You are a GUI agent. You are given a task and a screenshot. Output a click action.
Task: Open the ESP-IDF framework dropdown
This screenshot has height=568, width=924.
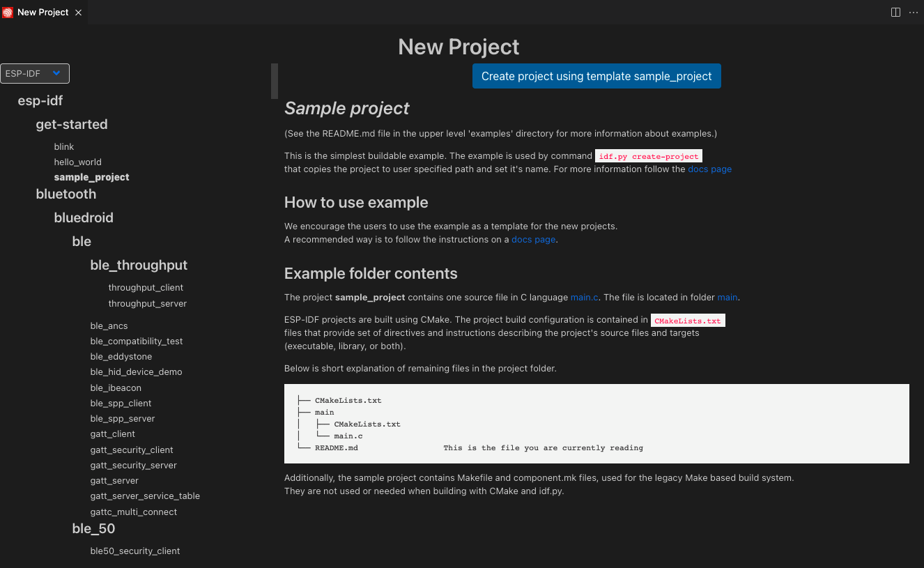point(35,73)
